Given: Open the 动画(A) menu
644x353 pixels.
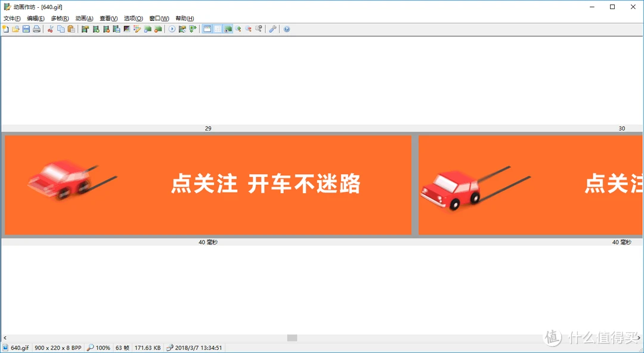Looking at the screenshot, I should point(84,18).
